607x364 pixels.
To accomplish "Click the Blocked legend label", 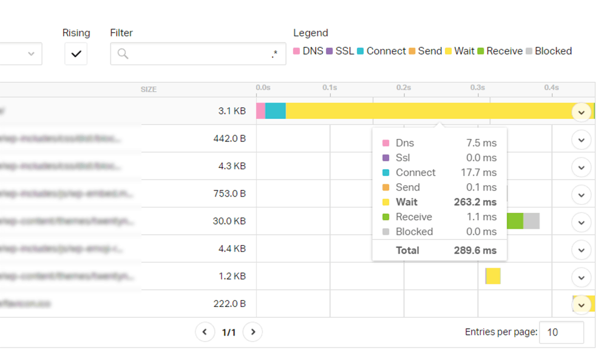I will pos(553,51).
